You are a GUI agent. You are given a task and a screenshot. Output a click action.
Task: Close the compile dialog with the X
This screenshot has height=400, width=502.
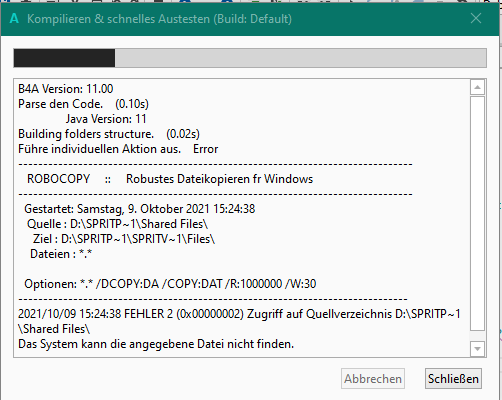click(476, 18)
